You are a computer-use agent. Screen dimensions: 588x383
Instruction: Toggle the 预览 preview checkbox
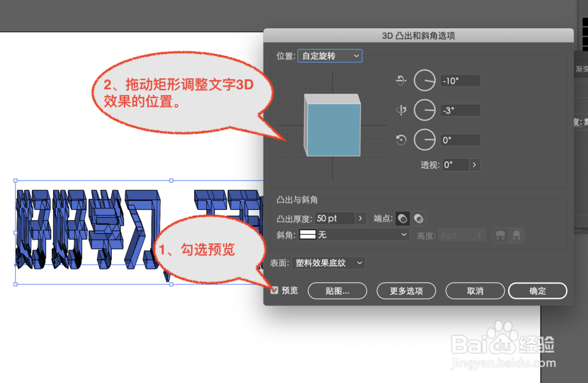[x=275, y=290]
